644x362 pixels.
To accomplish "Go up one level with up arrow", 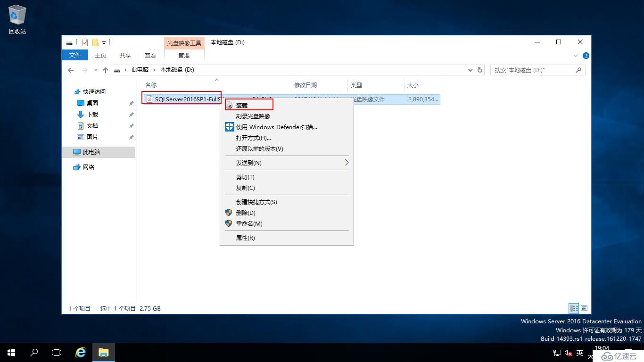I will pos(106,70).
